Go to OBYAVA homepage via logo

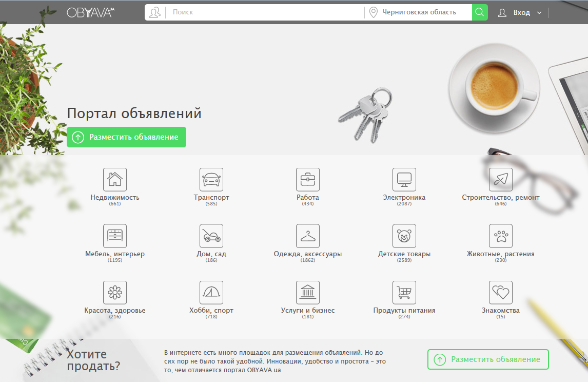90,12
